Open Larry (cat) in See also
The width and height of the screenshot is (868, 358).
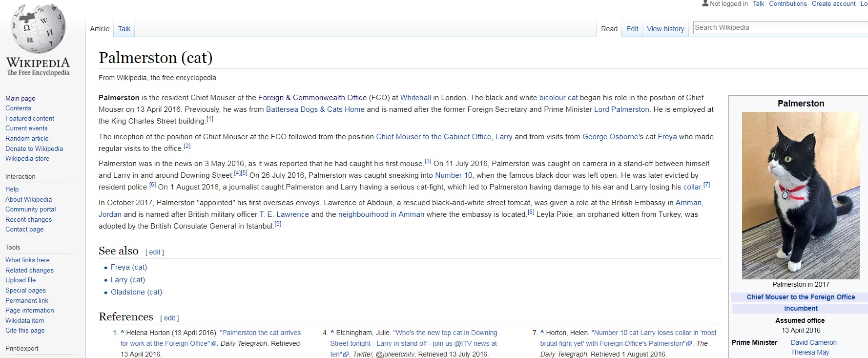(128, 280)
